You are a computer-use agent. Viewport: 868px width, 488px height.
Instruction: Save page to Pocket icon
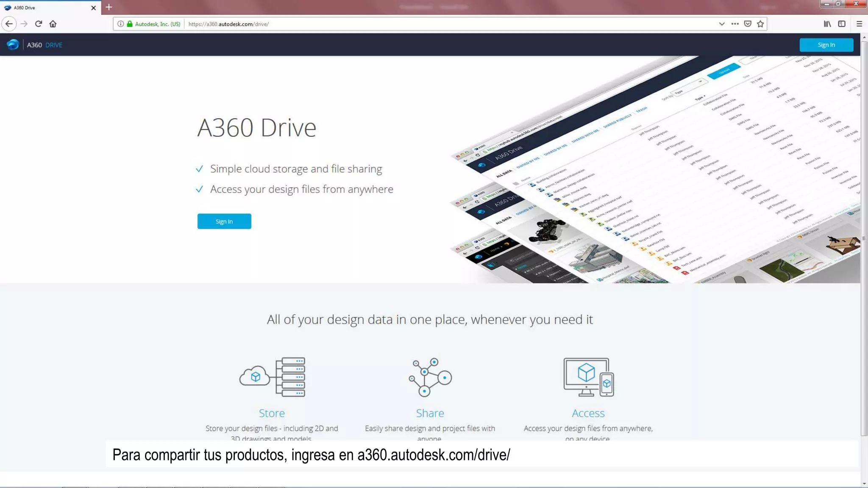click(x=748, y=24)
